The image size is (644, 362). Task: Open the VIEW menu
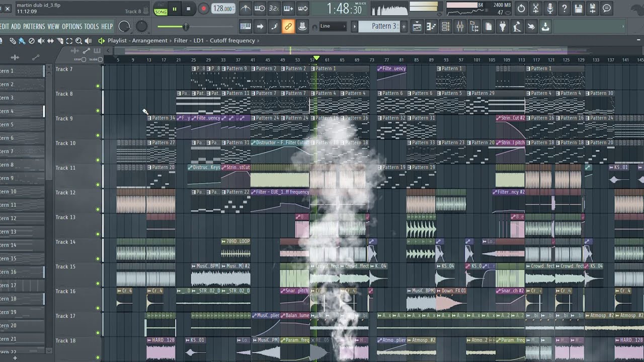pos(53,26)
